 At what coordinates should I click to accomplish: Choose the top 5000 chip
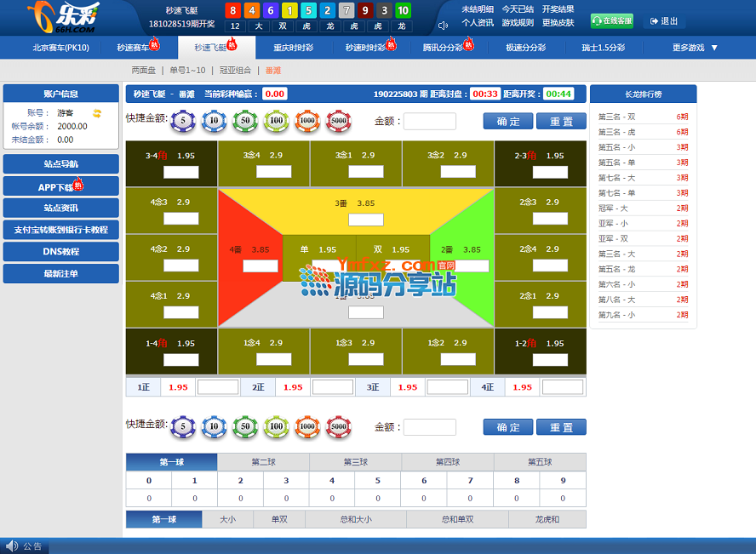coord(338,122)
